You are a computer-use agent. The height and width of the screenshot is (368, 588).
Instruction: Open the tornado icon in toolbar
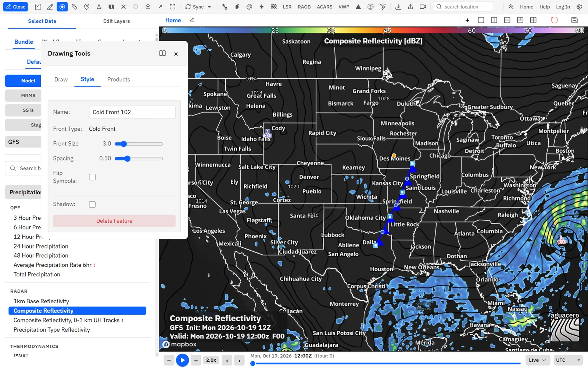point(383,7)
